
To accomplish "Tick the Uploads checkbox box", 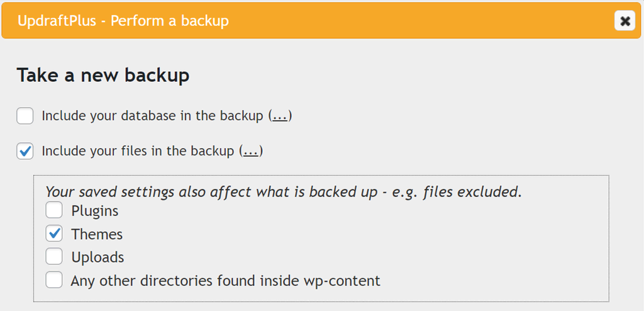I will [54, 257].
